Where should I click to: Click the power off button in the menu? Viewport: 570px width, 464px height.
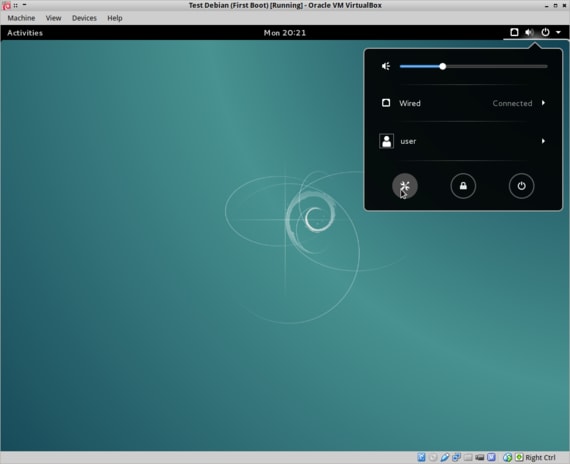521,186
